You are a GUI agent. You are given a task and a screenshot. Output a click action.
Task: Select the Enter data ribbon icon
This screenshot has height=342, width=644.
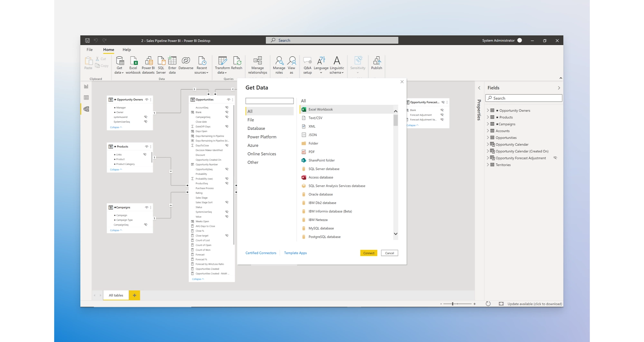point(172,65)
